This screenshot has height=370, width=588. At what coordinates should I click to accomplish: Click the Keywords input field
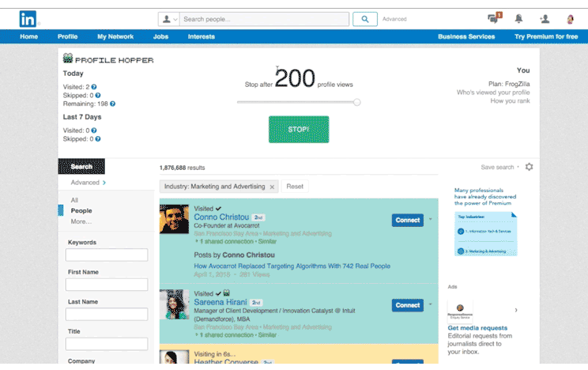(107, 255)
